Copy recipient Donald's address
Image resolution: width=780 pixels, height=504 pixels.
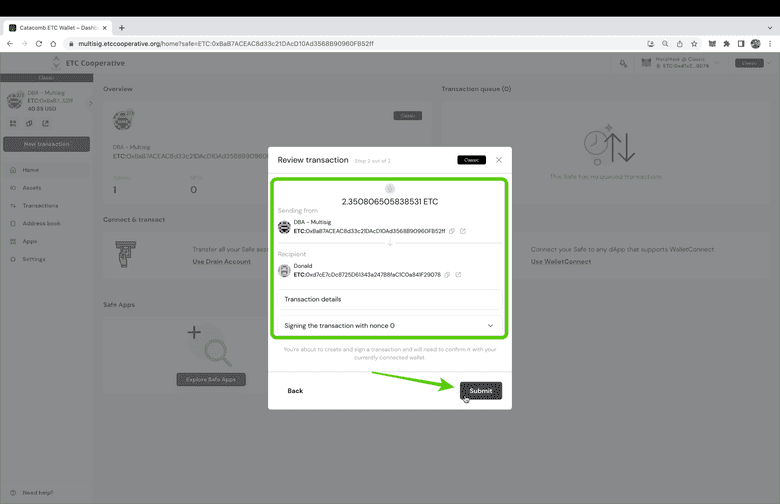(x=447, y=274)
